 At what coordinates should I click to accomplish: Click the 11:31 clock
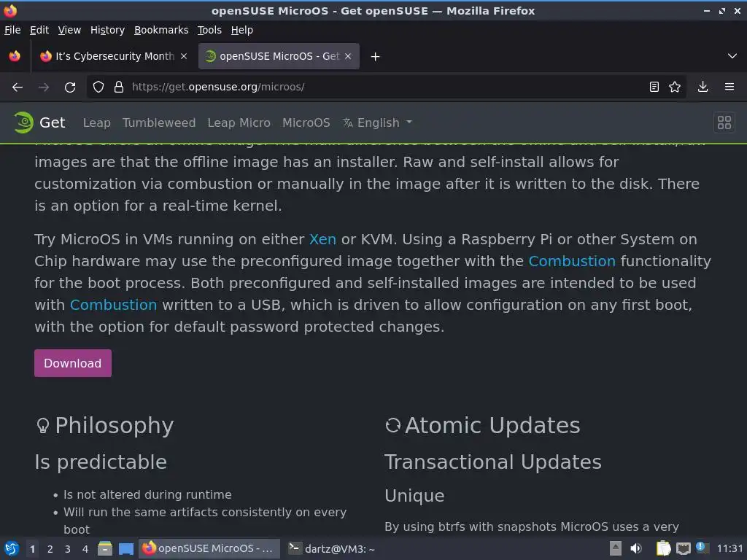(729, 549)
